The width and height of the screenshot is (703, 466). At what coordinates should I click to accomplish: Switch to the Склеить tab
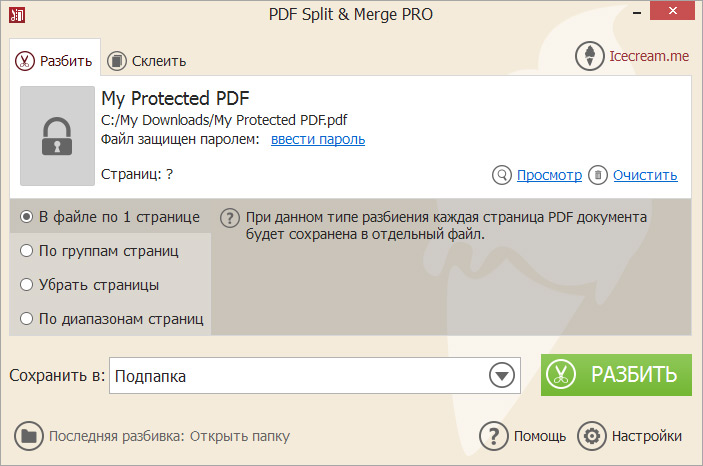(147, 61)
